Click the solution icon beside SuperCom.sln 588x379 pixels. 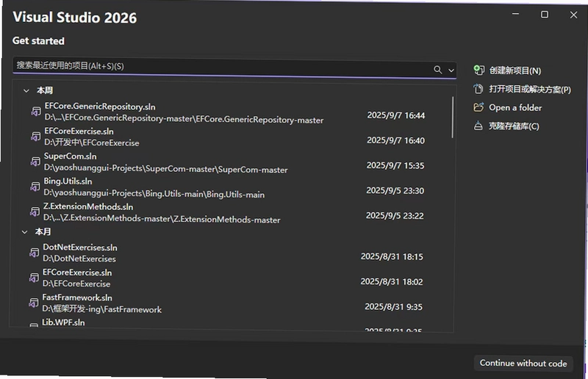[x=35, y=161]
